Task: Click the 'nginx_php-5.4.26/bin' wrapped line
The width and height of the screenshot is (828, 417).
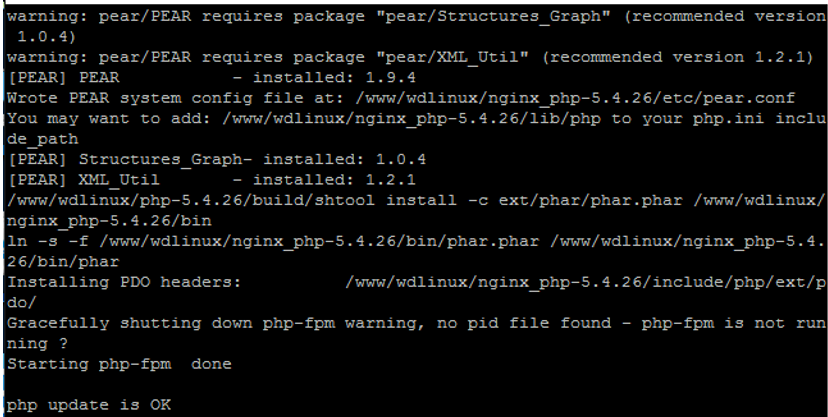Action: [x=109, y=221]
